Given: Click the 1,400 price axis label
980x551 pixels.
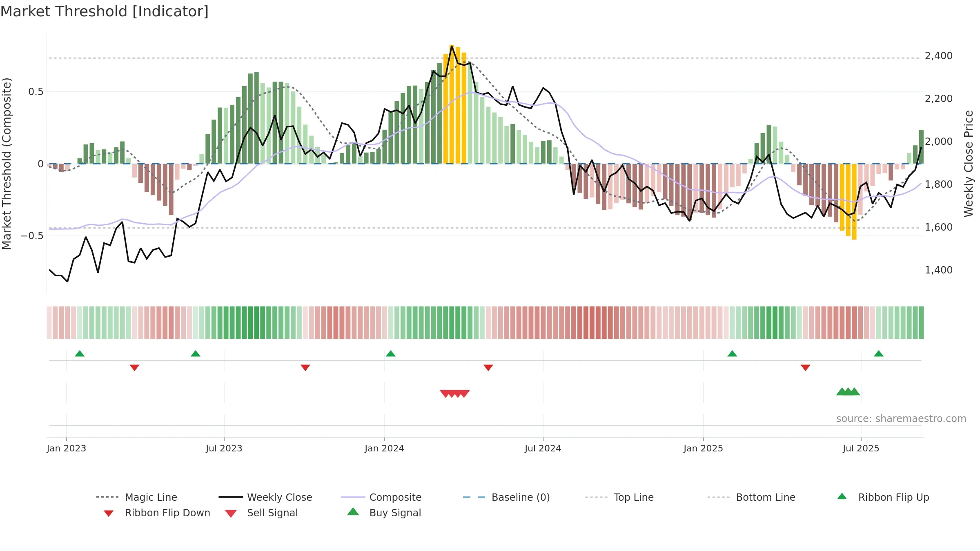Looking at the screenshot, I should coord(939,270).
